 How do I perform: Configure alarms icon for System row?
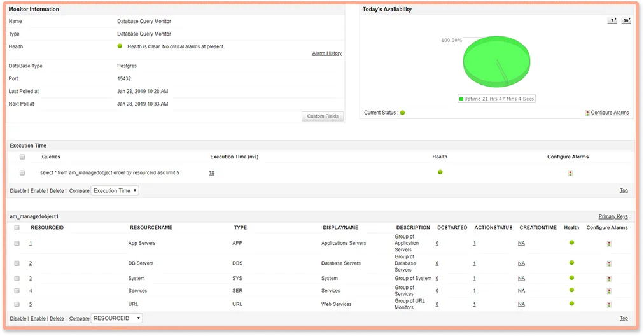[x=609, y=279]
